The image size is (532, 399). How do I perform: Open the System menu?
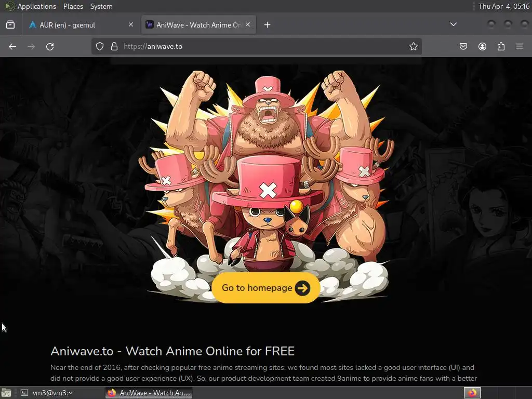point(101,6)
